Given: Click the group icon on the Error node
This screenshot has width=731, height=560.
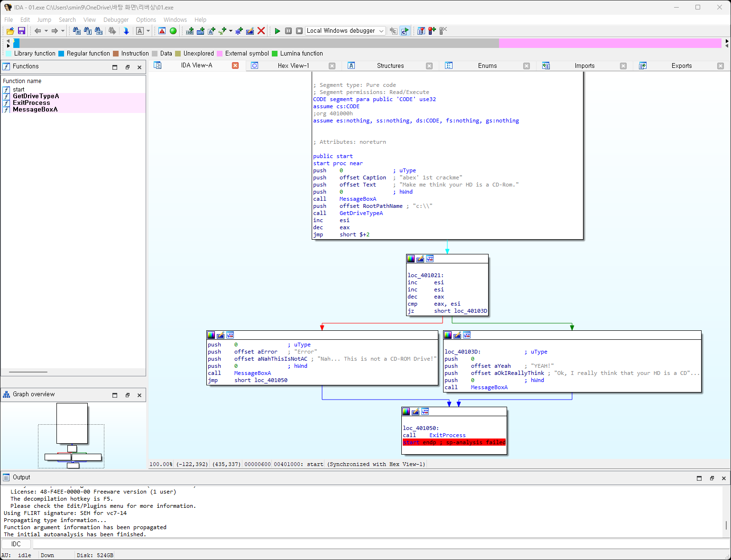Looking at the screenshot, I should tap(230, 335).
